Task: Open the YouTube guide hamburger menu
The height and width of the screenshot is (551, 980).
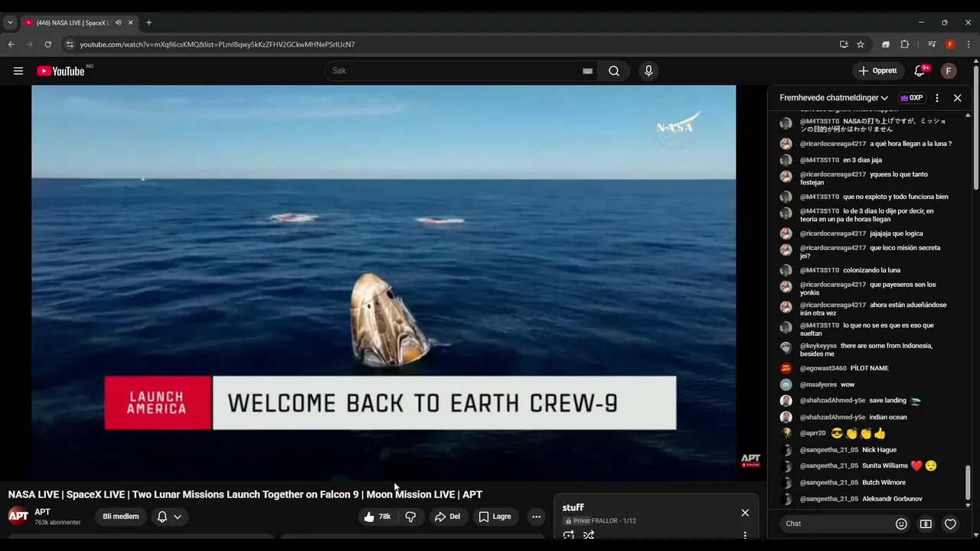Action: pos(18,71)
